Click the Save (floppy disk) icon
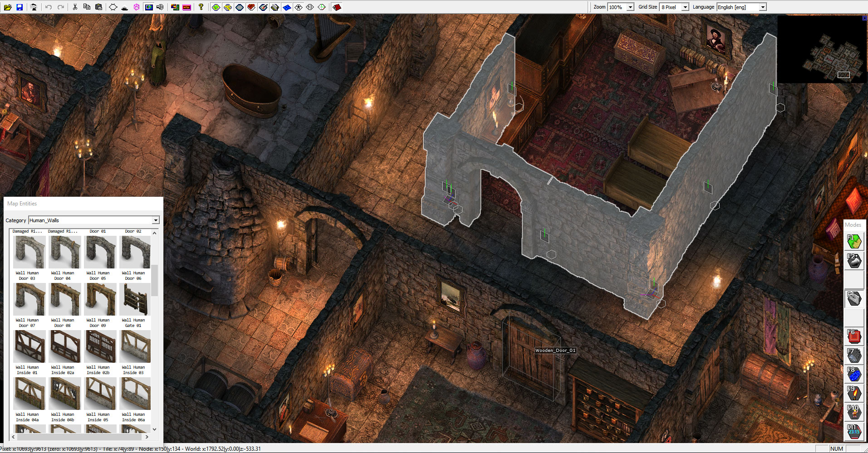The image size is (868, 453). click(x=20, y=7)
